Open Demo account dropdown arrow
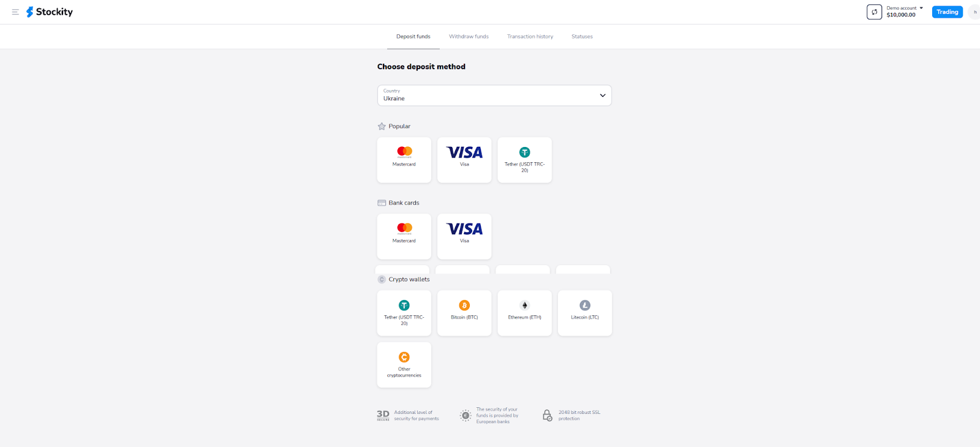 tap(921, 8)
